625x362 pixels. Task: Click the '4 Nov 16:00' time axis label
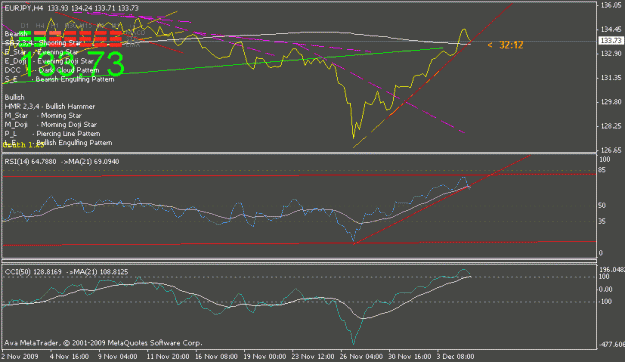[x=69, y=356]
